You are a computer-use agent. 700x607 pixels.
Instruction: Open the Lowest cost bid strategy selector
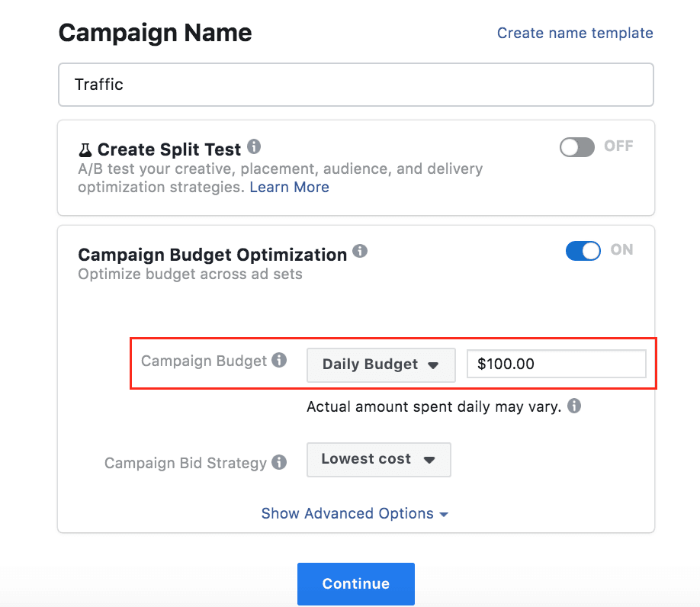point(378,460)
